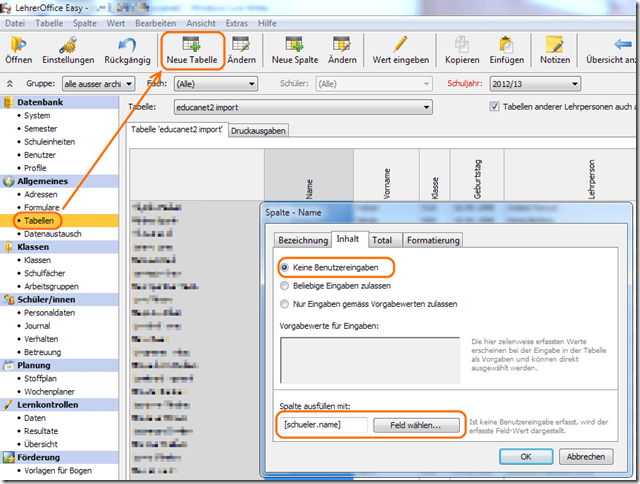
Task: Add a column via Neue Spalte
Action: (x=293, y=45)
